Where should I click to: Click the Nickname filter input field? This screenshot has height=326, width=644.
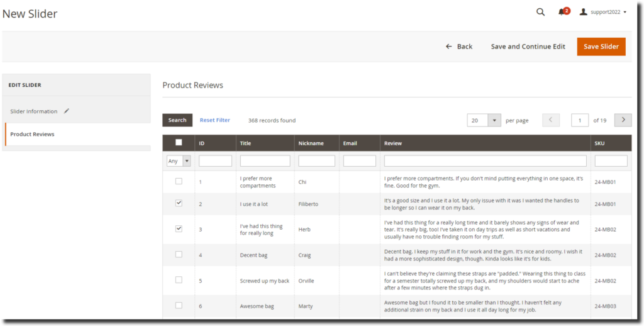pos(317,160)
